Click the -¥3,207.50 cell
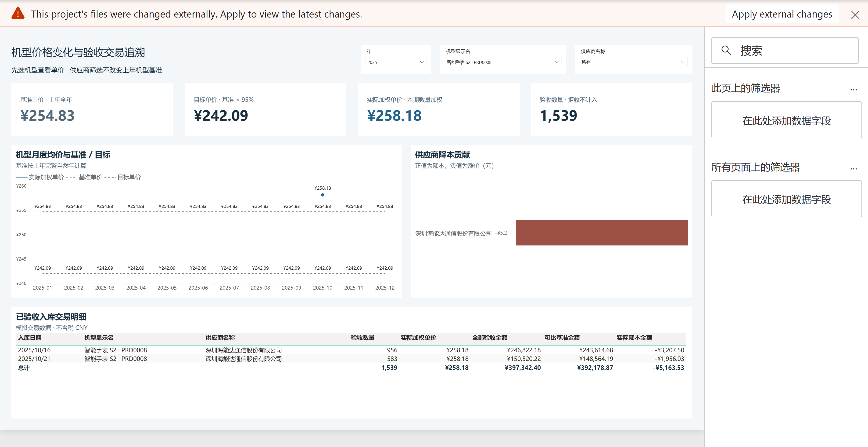Screen dimensions: 868x447 pyautogui.click(x=669, y=350)
